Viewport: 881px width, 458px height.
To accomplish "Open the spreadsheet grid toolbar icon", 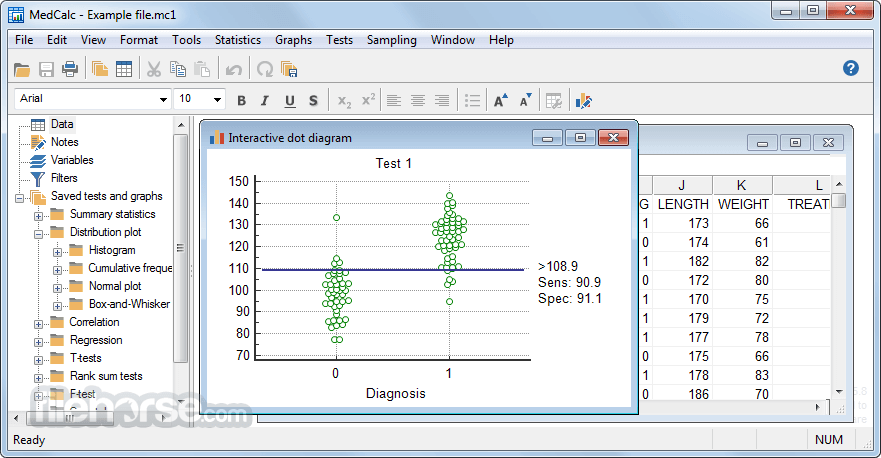I will point(124,69).
